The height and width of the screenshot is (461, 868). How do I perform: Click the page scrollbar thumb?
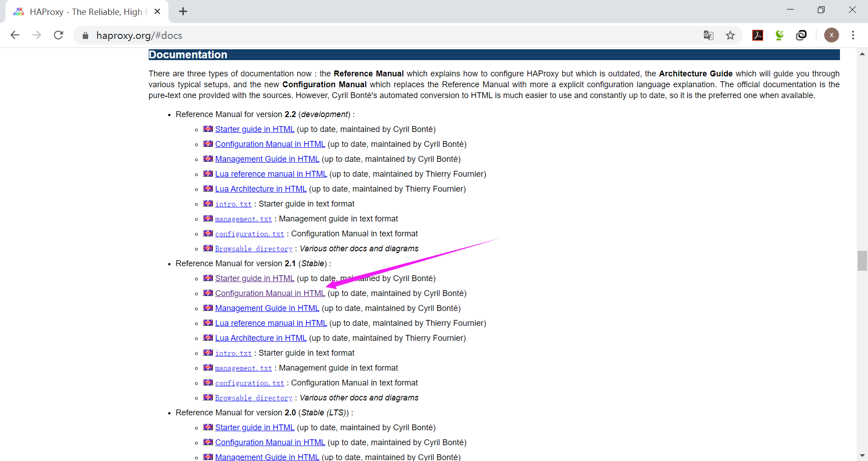click(862, 261)
